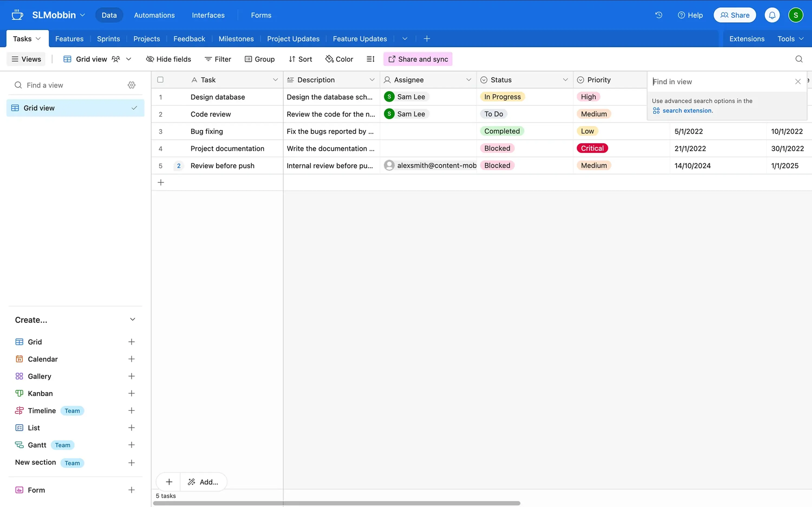Open the undo history icon
This screenshot has height=507, width=812.
tap(659, 15)
